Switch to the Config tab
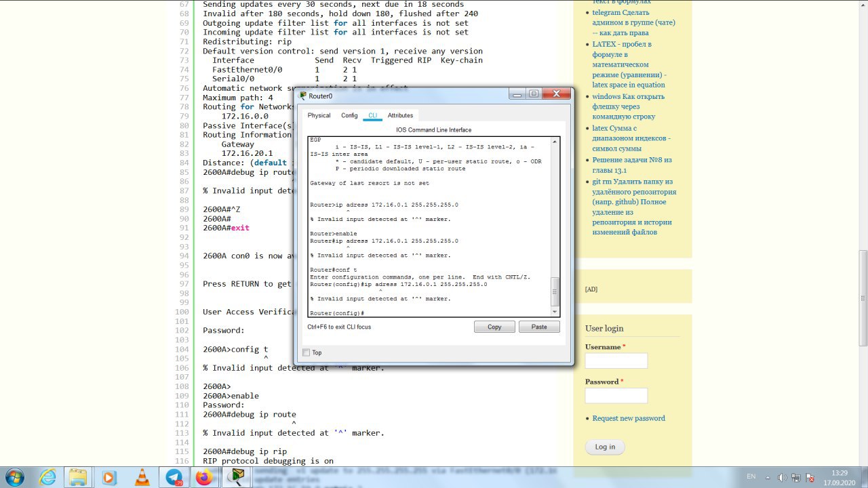868x488 pixels. [x=349, y=115]
